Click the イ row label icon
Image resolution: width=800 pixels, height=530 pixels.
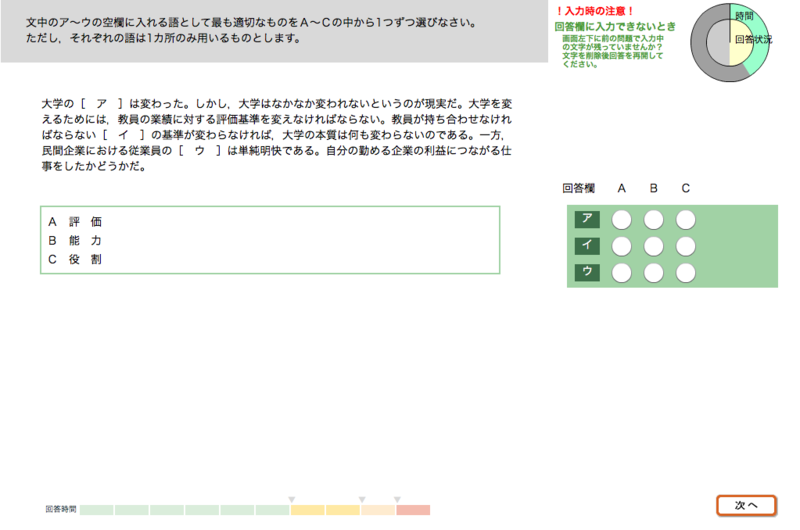[x=586, y=246]
